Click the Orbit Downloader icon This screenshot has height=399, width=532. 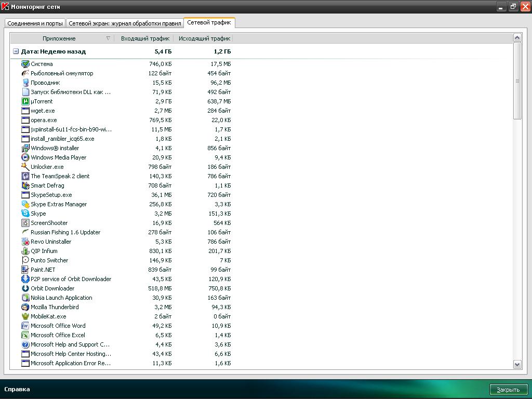pyautogui.click(x=25, y=288)
